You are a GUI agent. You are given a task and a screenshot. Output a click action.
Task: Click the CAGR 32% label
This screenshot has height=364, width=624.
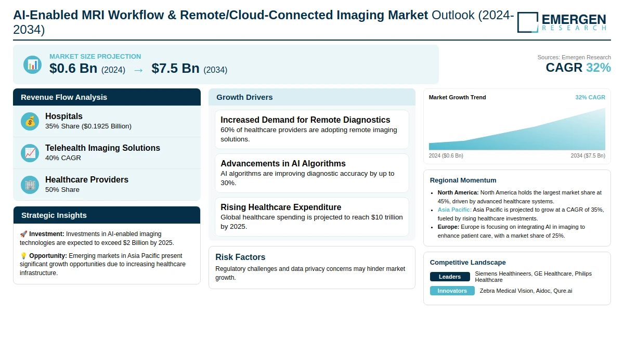578,68
